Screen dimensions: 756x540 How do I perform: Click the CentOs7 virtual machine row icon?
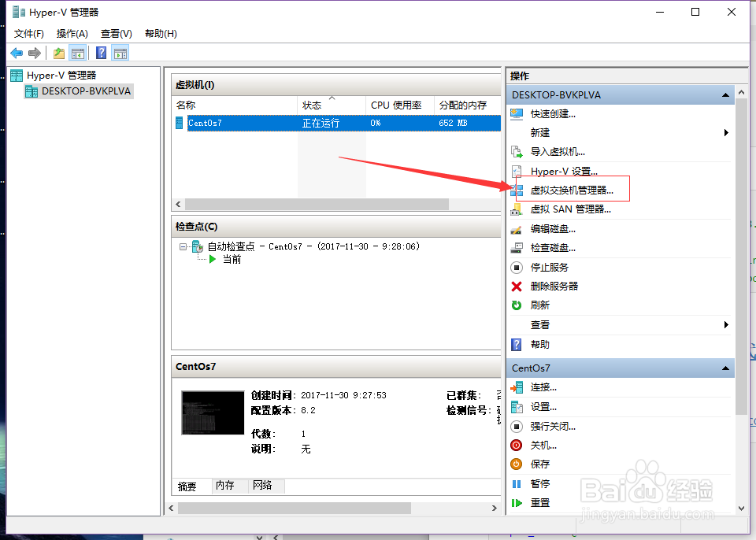[180, 123]
